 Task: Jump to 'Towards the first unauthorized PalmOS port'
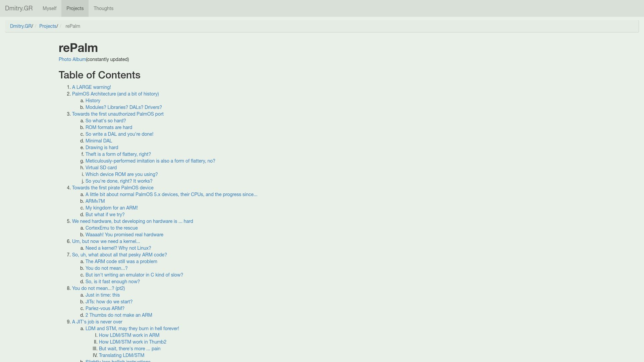118,114
